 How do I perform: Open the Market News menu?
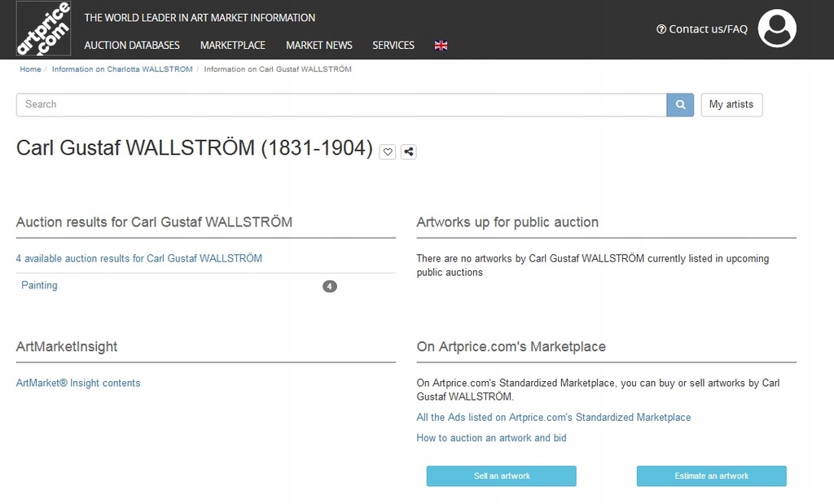click(x=319, y=46)
